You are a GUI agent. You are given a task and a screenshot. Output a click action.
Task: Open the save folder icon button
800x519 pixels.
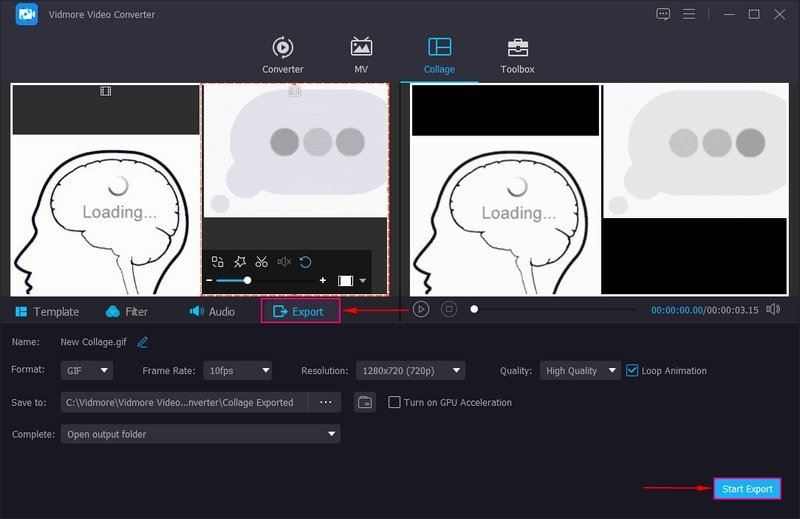[x=365, y=402]
